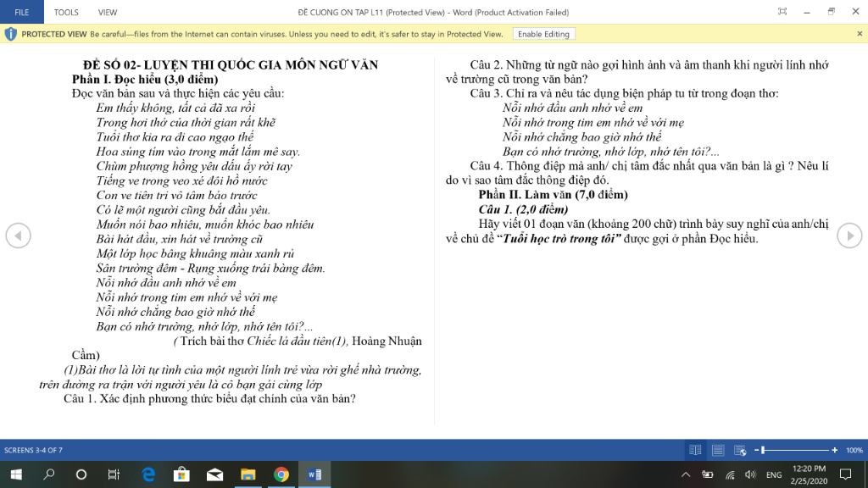Click the ENG language indicator
The width and height of the screenshot is (868, 488).
coord(774,474)
